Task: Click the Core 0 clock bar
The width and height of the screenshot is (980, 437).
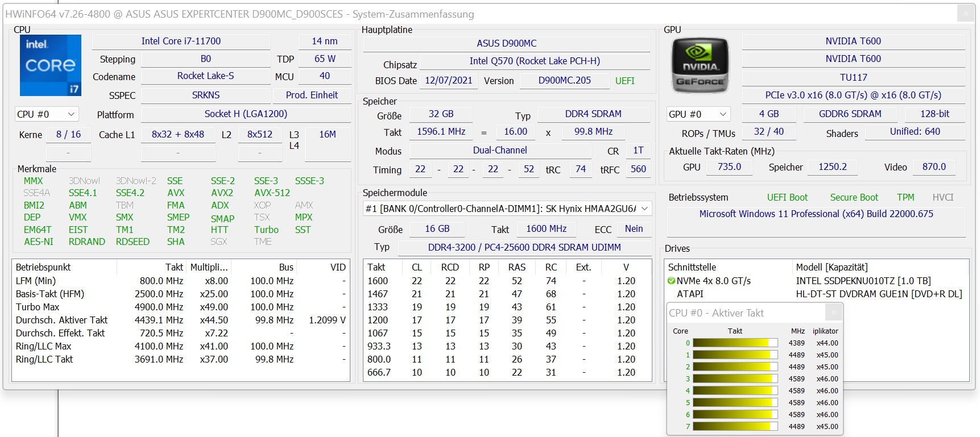Action: click(734, 343)
